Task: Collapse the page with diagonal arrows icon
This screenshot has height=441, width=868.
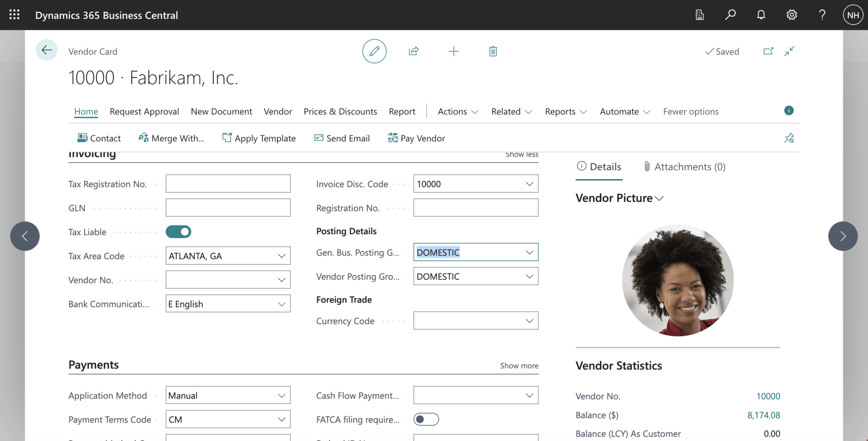Action: point(790,51)
